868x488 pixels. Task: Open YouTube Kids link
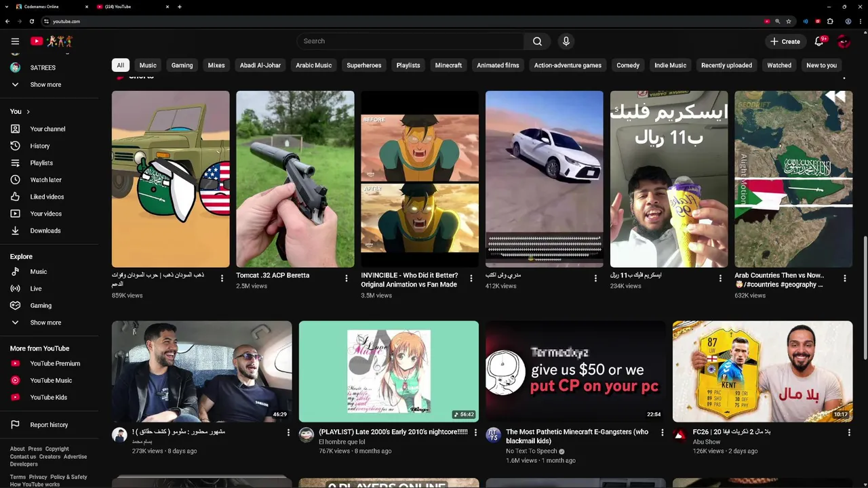(x=49, y=397)
